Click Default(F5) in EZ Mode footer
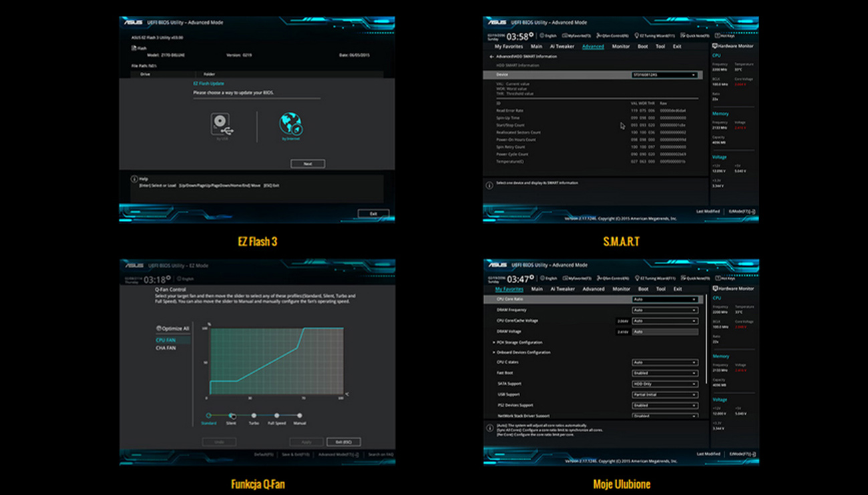Image resolution: width=868 pixels, height=495 pixels. click(x=264, y=454)
